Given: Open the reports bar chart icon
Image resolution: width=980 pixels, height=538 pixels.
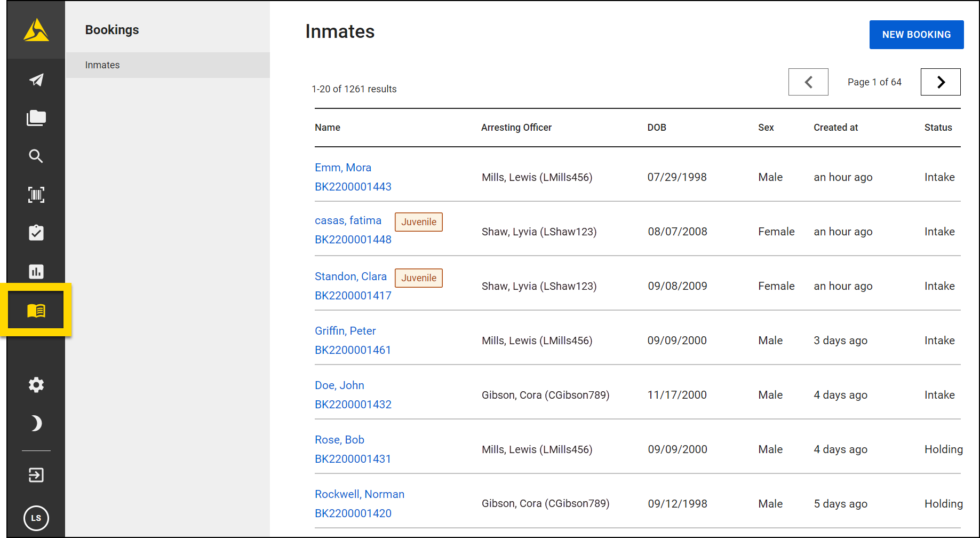Looking at the screenshot, I should 36,272.
